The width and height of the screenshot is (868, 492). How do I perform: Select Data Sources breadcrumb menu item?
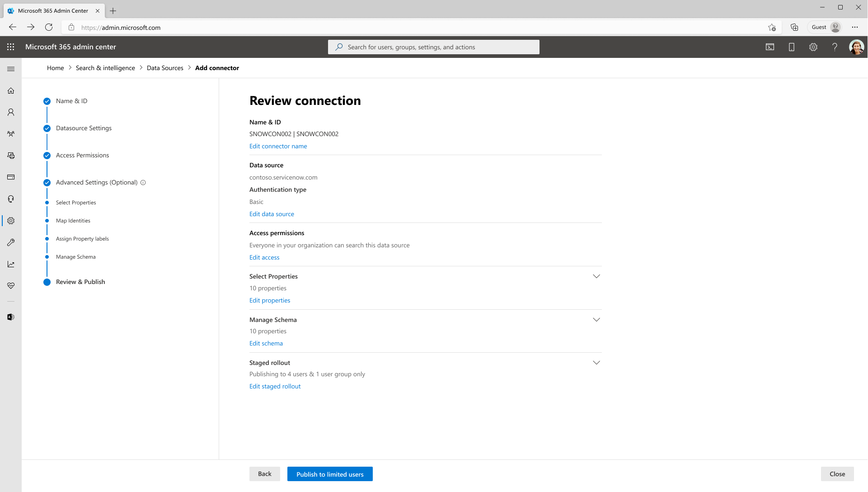(x=165, y=67)
